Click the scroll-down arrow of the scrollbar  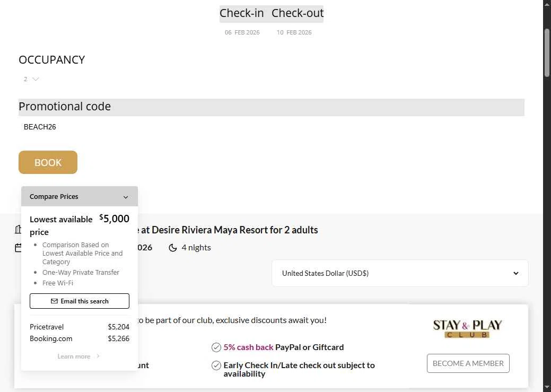pyautogui.click(x=547, y=388)
